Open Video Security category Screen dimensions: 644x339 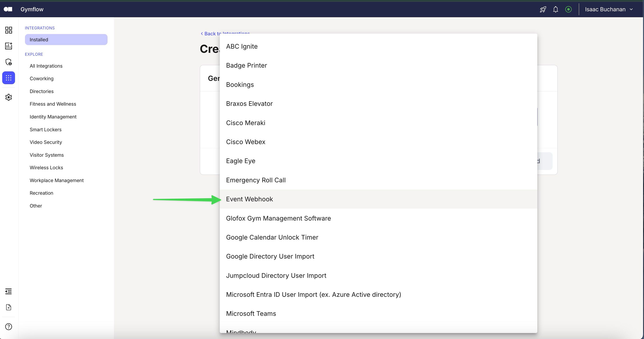coord(46,142)
